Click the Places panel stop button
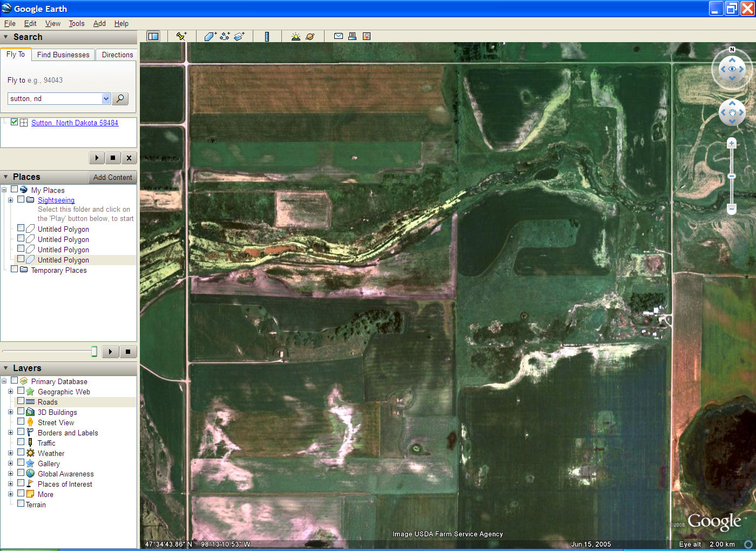 128,352
